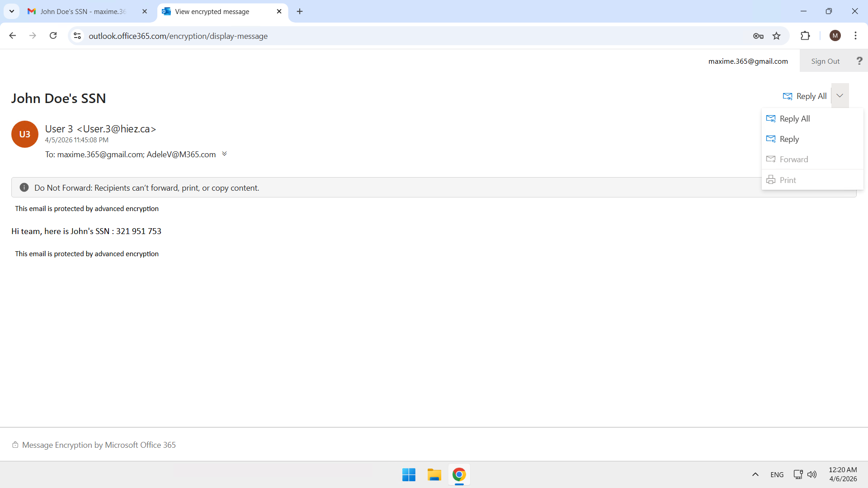Open File Explorer from the taskbar

(434, 475)
